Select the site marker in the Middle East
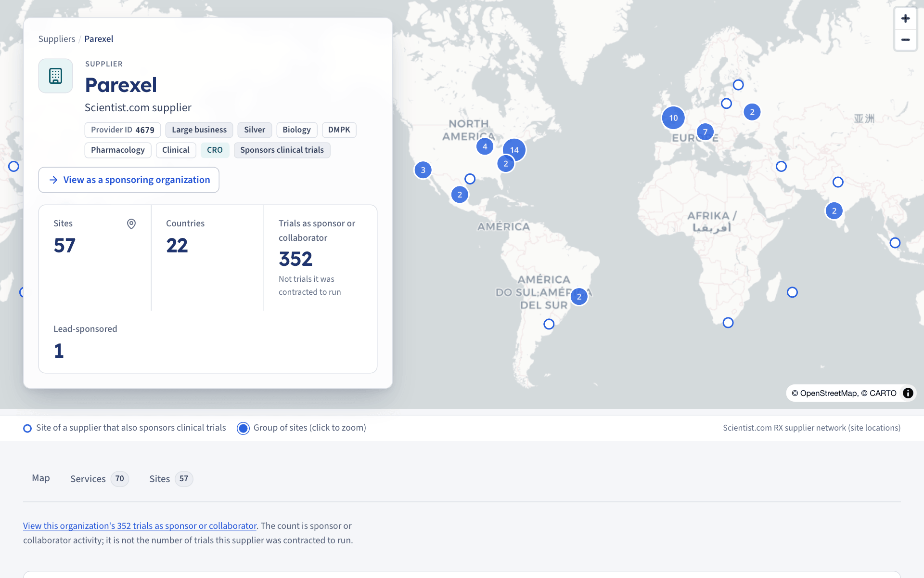 click(781, 167)
